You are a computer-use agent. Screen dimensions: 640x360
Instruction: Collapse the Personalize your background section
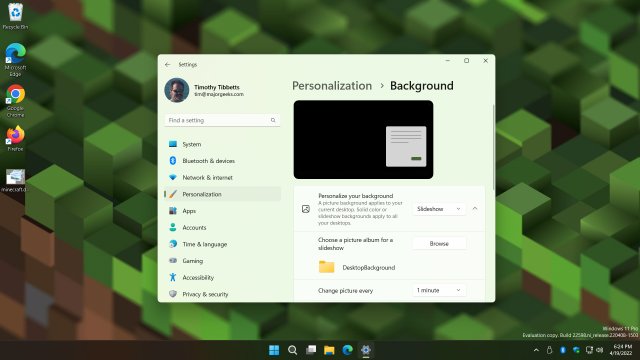pyautogui.click(x=475, y=209)
